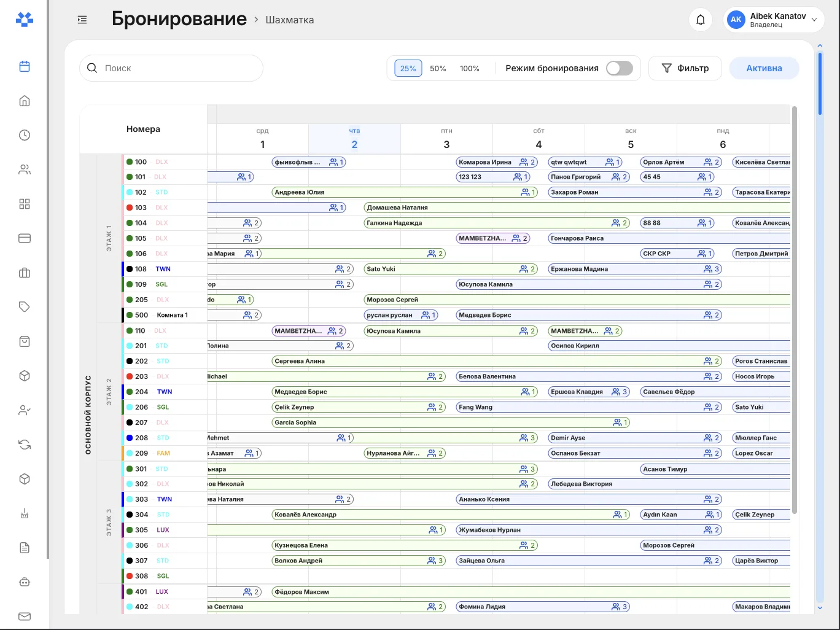Screen dimensions: 840x630
Task: Click the home icon in sidebar
Action: pyautogui.click(x=25, y=101)
